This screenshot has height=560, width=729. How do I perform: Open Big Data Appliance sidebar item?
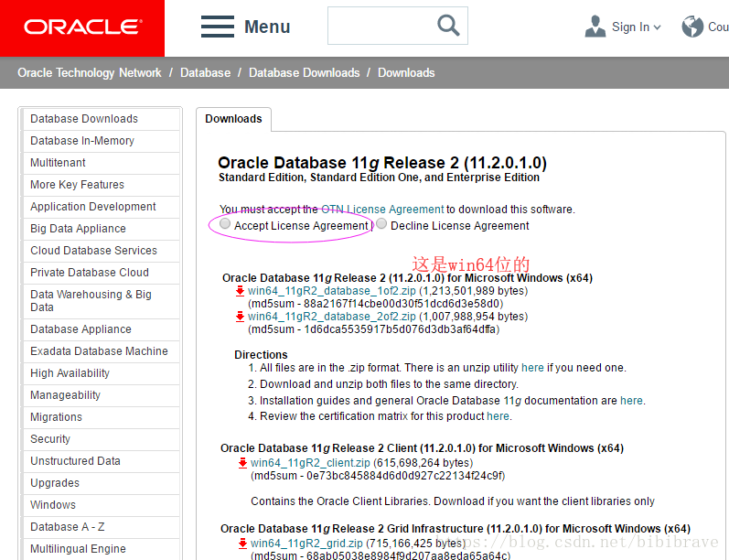point(101,229)
